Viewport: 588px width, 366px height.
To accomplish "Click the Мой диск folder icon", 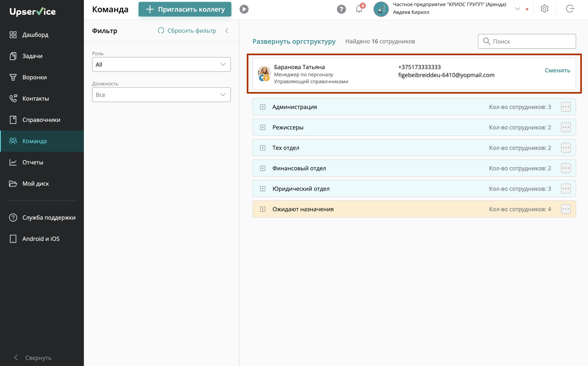I will (x=13, y=184).
